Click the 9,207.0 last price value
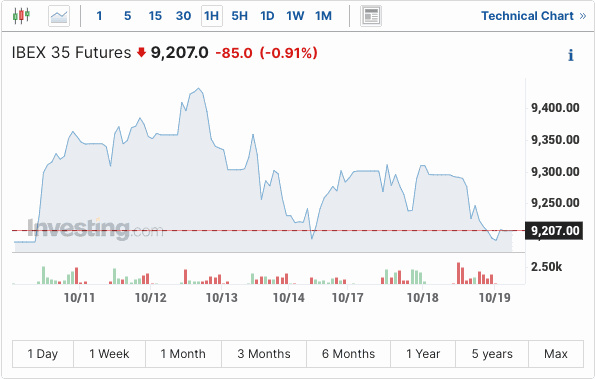Screen dimensions: 595x379 point(179,53)
